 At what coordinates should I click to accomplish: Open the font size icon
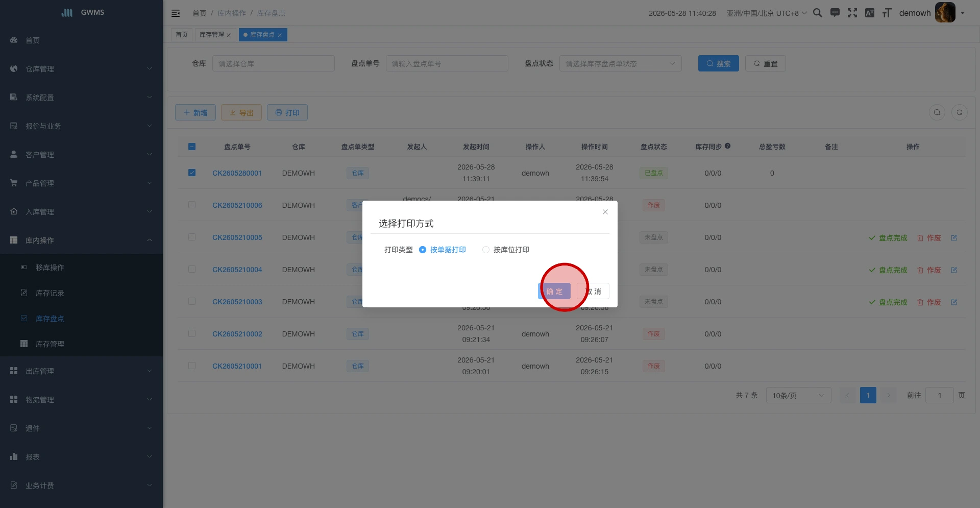click(x=887, y=13)
